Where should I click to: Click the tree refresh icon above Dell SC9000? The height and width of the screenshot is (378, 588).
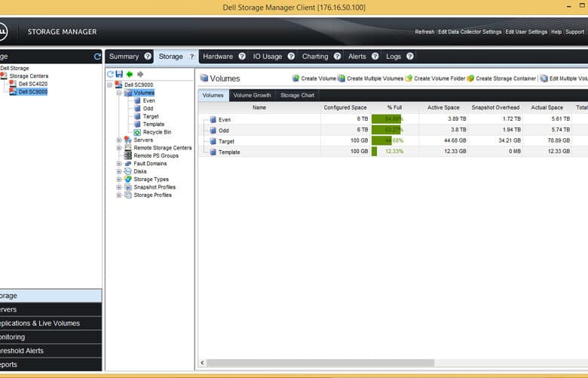[x=110, y=75]
